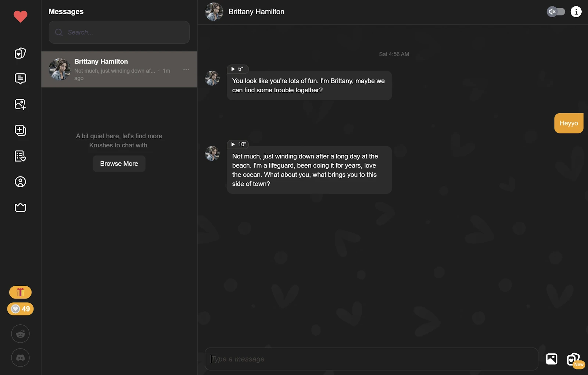
Task: Open the swipe cards icon in sidebar
Action: point(20,53)
